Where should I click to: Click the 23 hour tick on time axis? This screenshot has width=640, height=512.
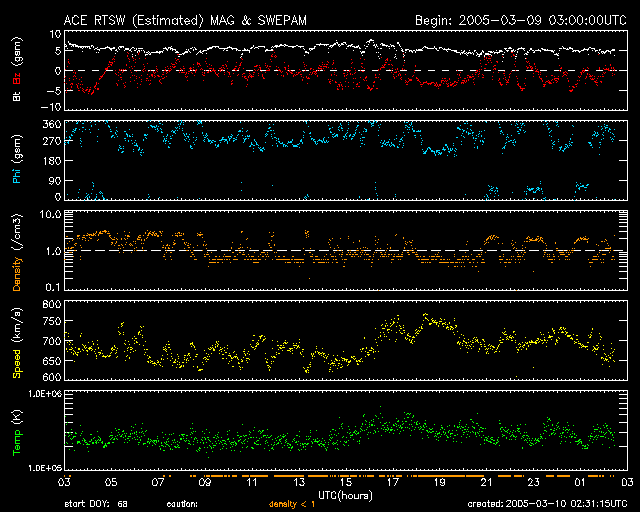[532, 481]
